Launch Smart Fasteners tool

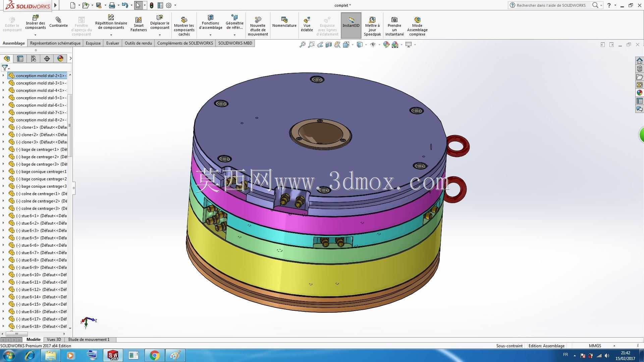tap(139, 24)
